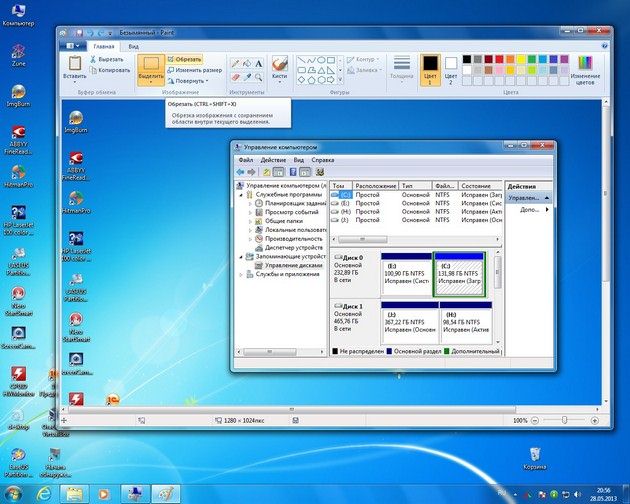
Task: Select the Color picker eyedropper tool
Action: pos(247,76)
